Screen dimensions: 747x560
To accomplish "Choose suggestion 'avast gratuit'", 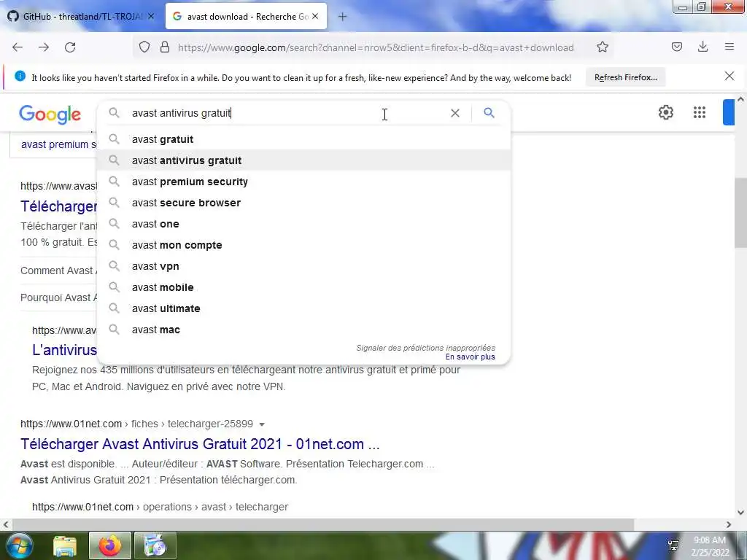I will tap(304, 139).
